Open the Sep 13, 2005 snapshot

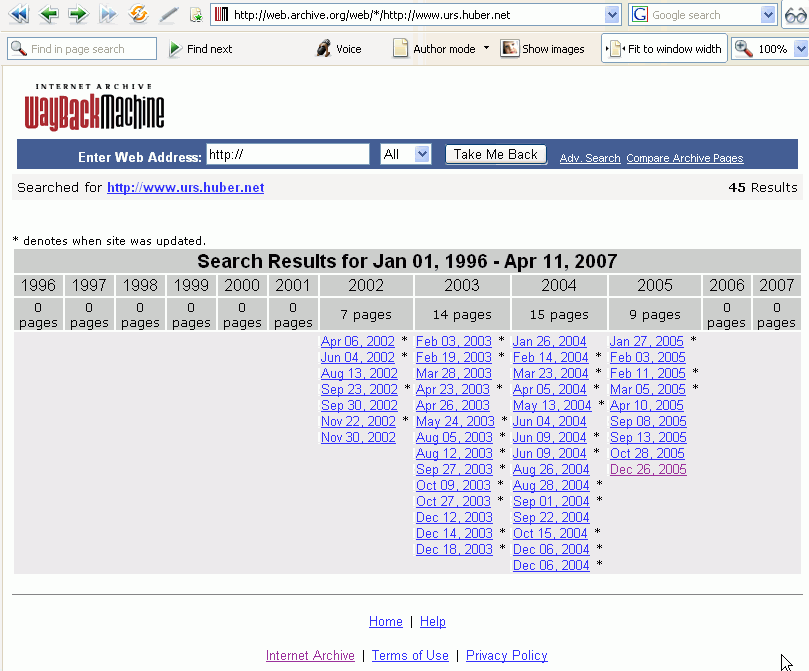click(648, 437)
